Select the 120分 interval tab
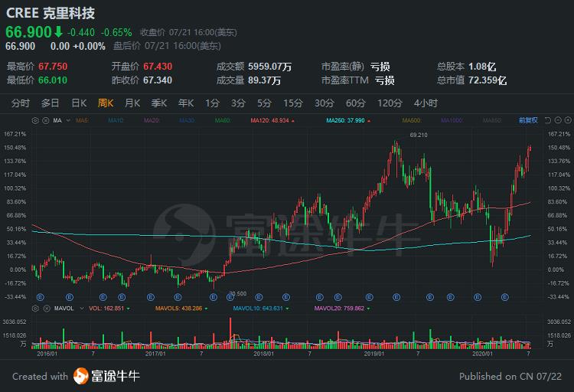This screenshot has height=392, width=574. coord(390,103)
